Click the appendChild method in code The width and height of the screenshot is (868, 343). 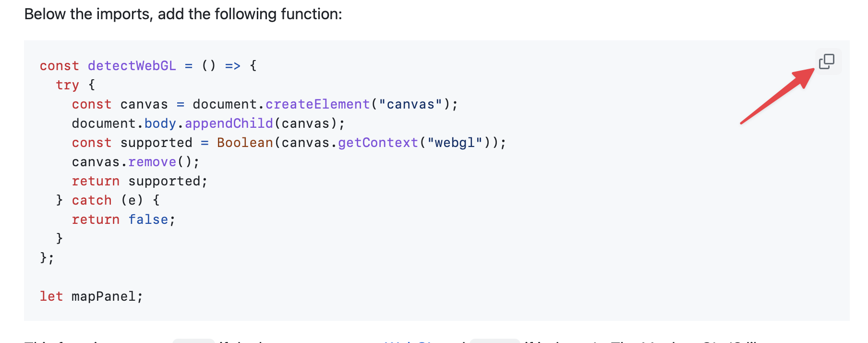click(229, 123)
